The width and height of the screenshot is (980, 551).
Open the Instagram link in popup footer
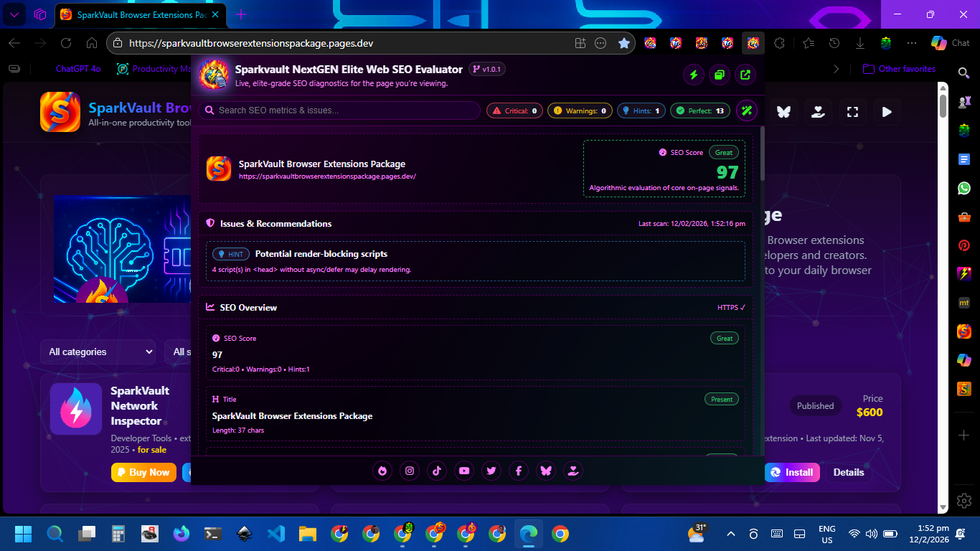(x=410, y=471)
